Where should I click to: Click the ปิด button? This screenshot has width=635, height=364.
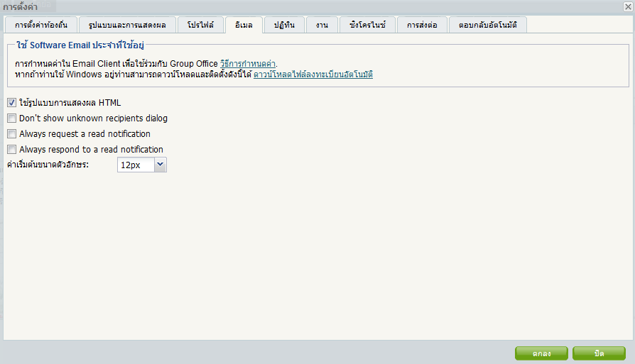pos(599,353)
